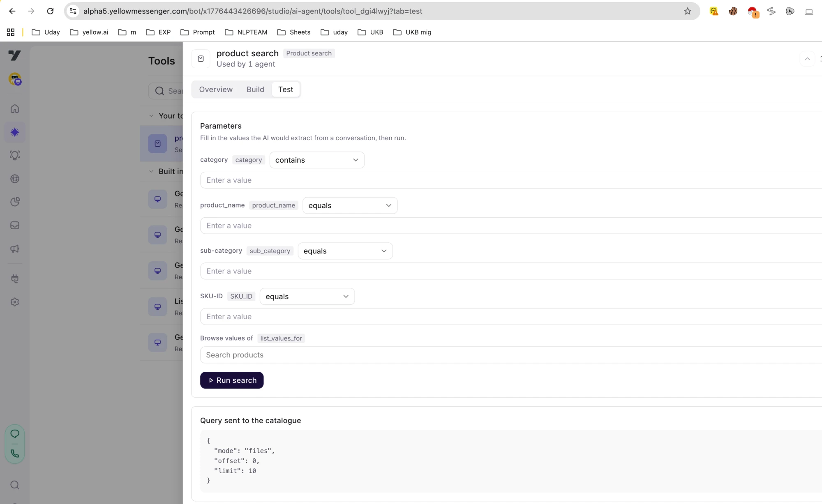Go to Home icon in sidebar
The width and height of the screenshot is (822, 504).
(x=15, y=109)
